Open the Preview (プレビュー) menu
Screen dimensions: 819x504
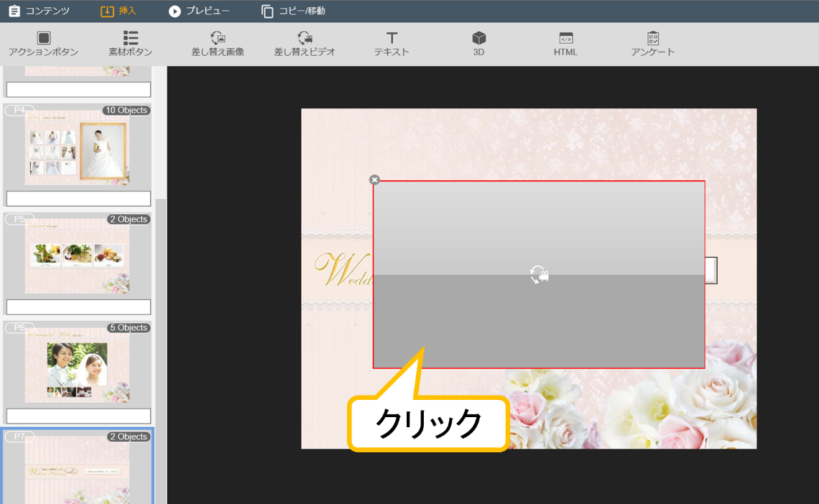coord(199,11)
